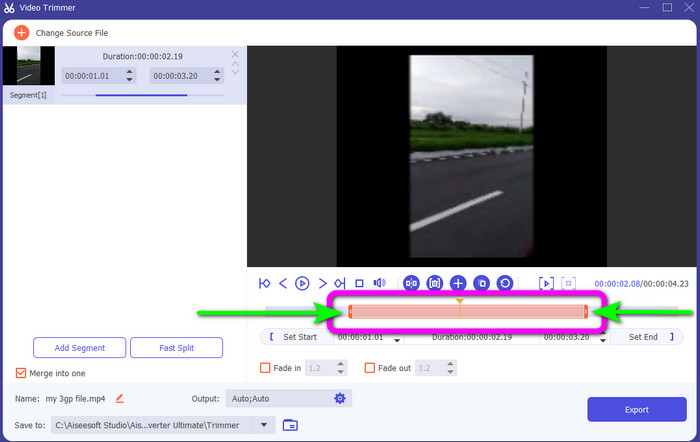
Task: Click the split segment icon
Action: tap(411, 283)
